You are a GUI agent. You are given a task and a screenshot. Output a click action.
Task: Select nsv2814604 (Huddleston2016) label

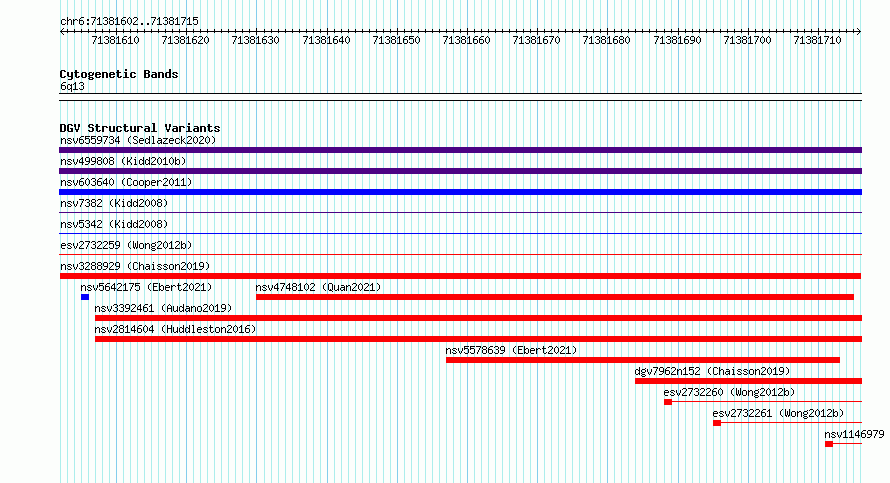[x=175, y=329]
